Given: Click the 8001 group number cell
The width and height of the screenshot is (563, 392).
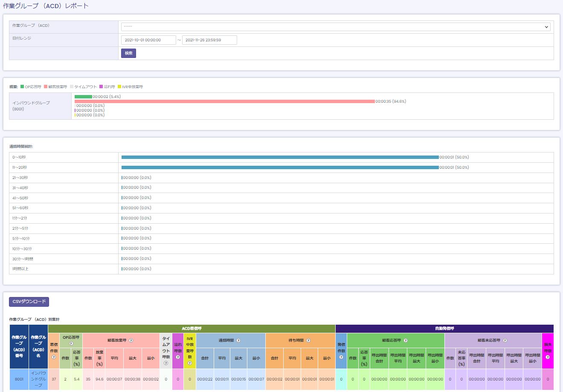Looking at the screenshot, I should [19, 379].
